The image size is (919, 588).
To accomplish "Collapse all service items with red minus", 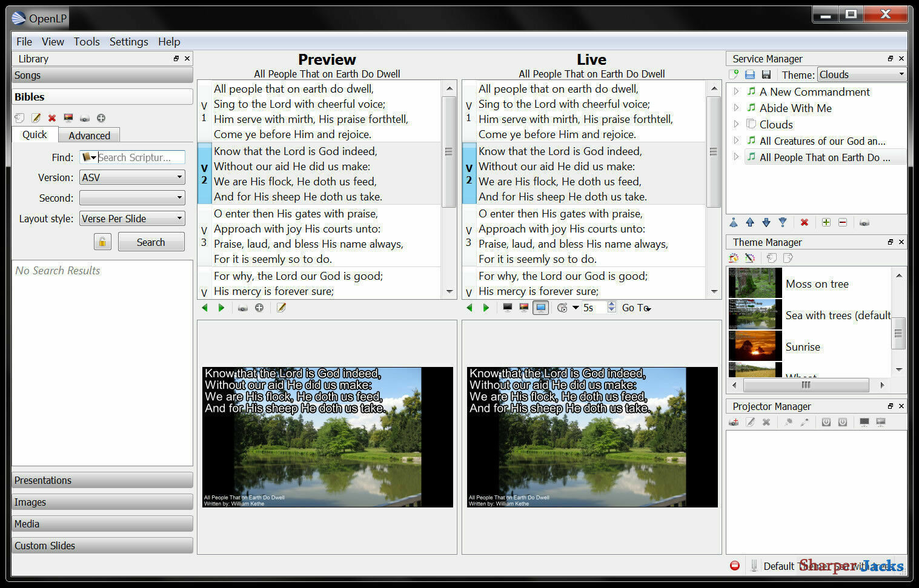I will click(x=843, y=222).
